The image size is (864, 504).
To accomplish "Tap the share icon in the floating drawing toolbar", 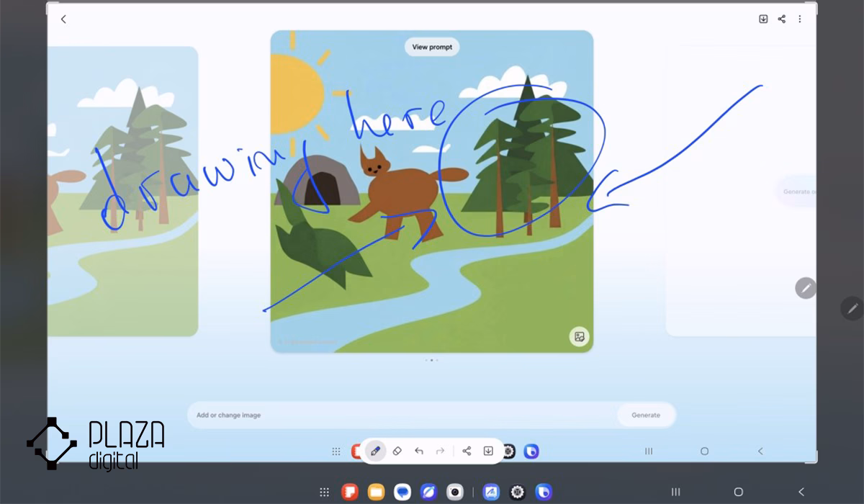I will point(467,451).
